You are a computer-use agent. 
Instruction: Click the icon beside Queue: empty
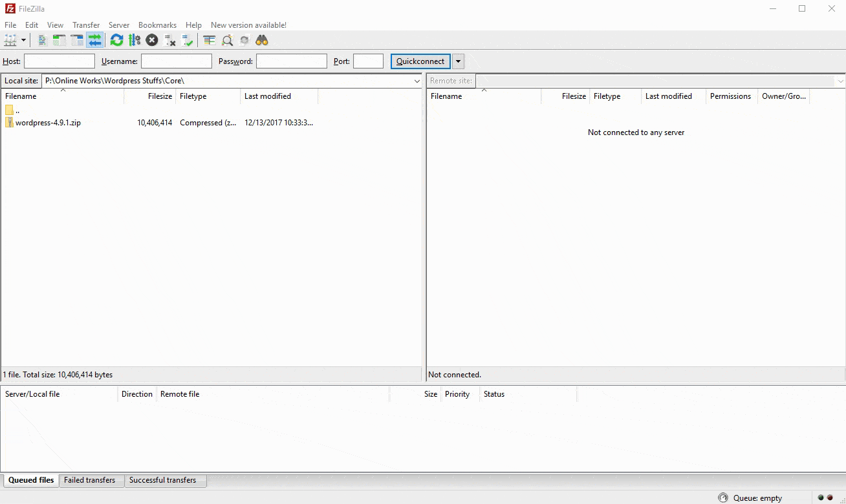723,498
